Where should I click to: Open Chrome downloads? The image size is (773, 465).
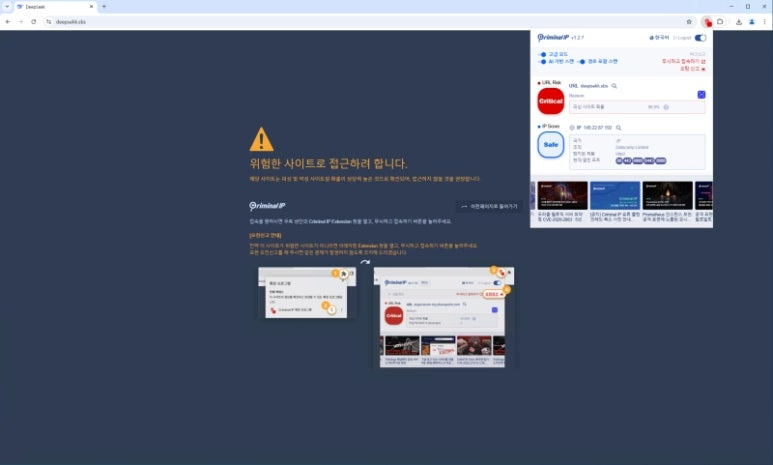click(738, 22)
